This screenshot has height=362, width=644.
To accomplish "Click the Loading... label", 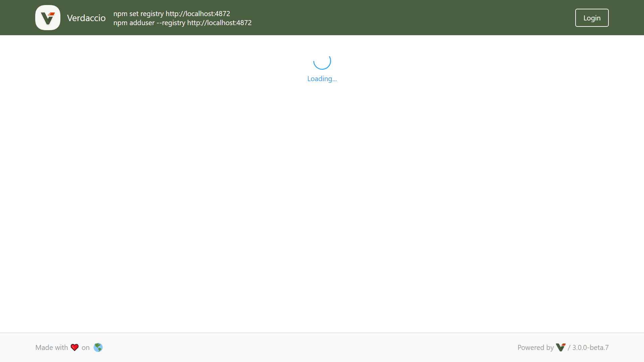I will (x=322, y=79).
